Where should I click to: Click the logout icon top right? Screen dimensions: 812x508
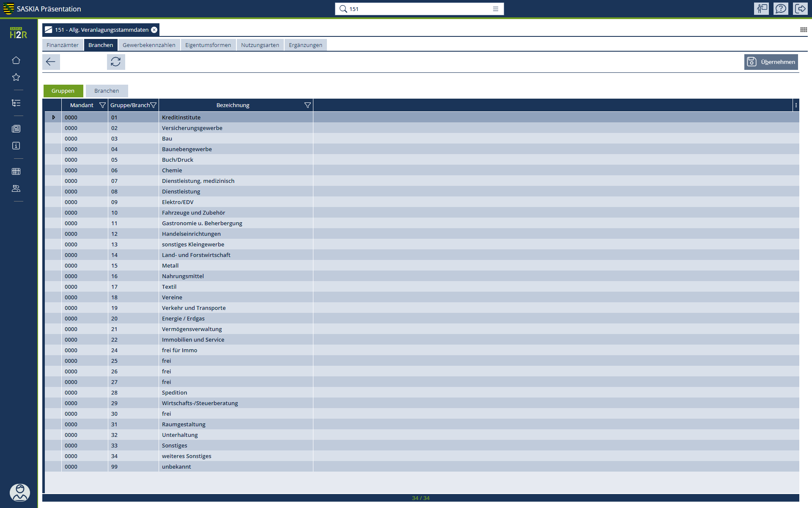800,8
